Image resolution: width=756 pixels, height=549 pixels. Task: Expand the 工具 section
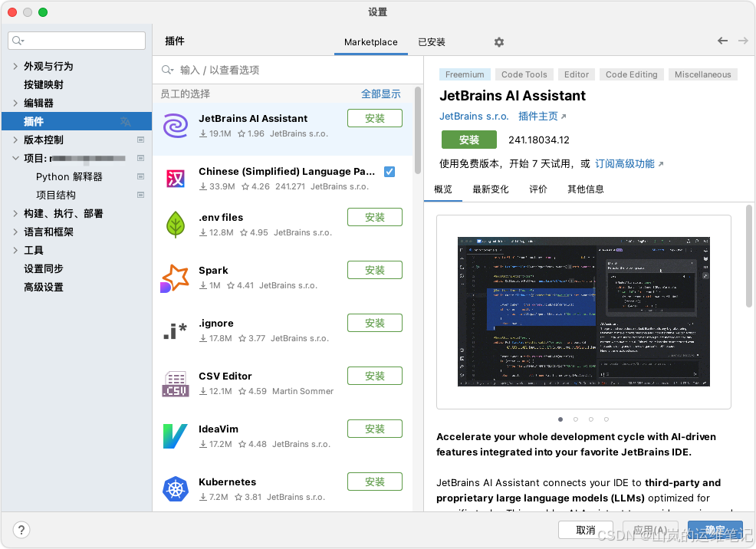15,250
